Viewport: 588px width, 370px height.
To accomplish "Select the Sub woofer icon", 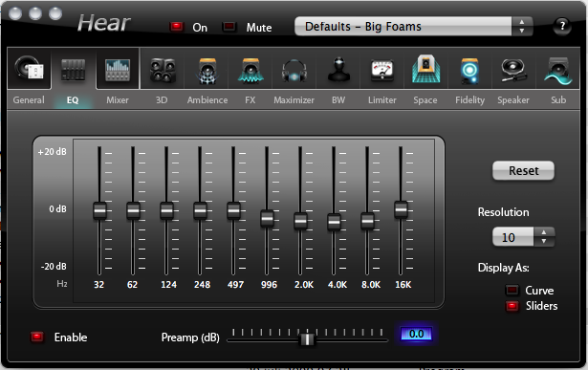I will [x=558, y=71].
